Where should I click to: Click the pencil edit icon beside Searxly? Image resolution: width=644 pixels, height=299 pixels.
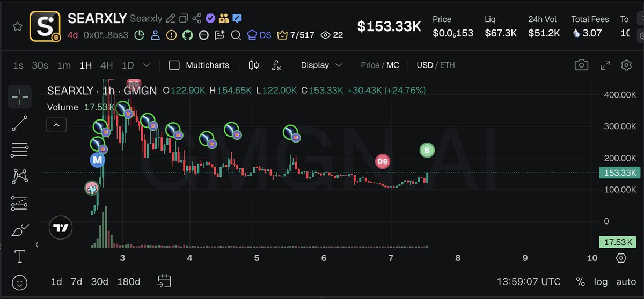pyautogui.click(x=171, y=18)
